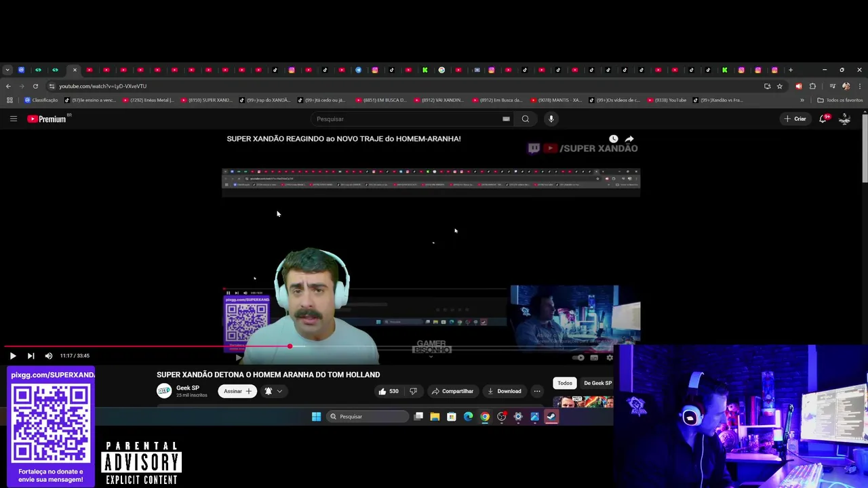Screen dimensions: 868x488
Task: Open the (9338) YouTube bookmark
Action: pos(667,100)
